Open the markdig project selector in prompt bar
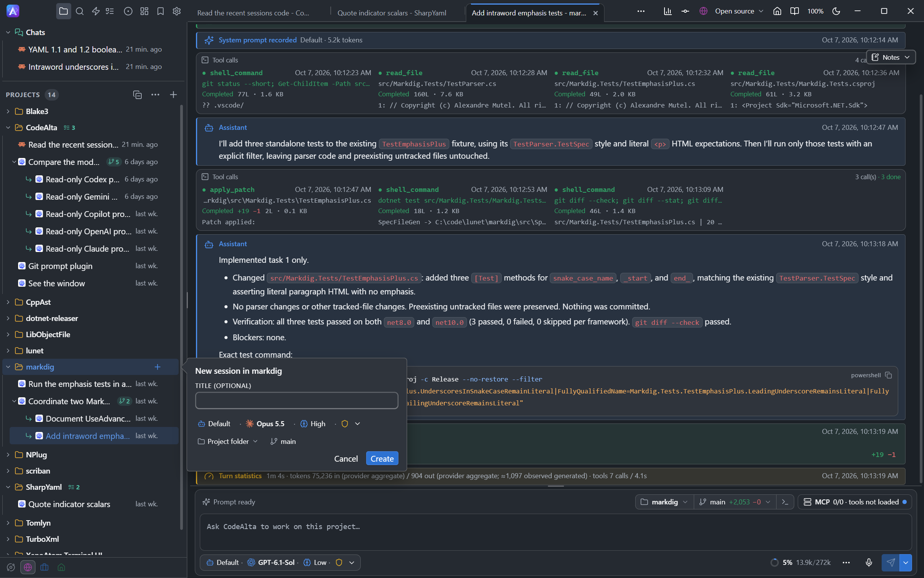 point(664,502)
